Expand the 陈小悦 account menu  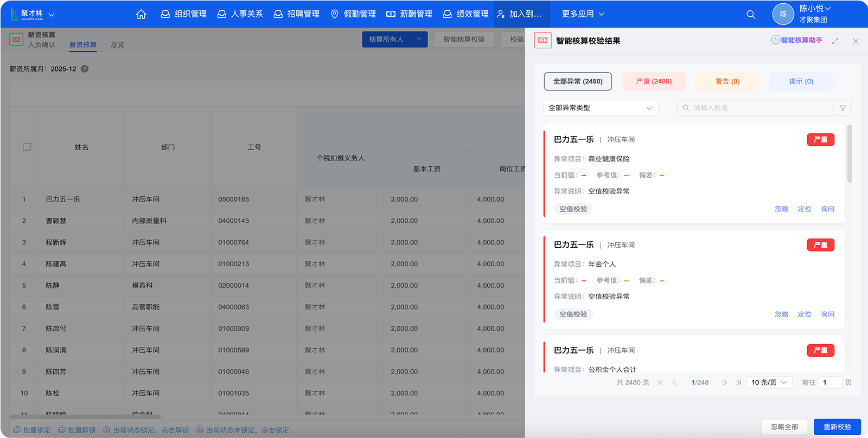[x=815, y=9]
